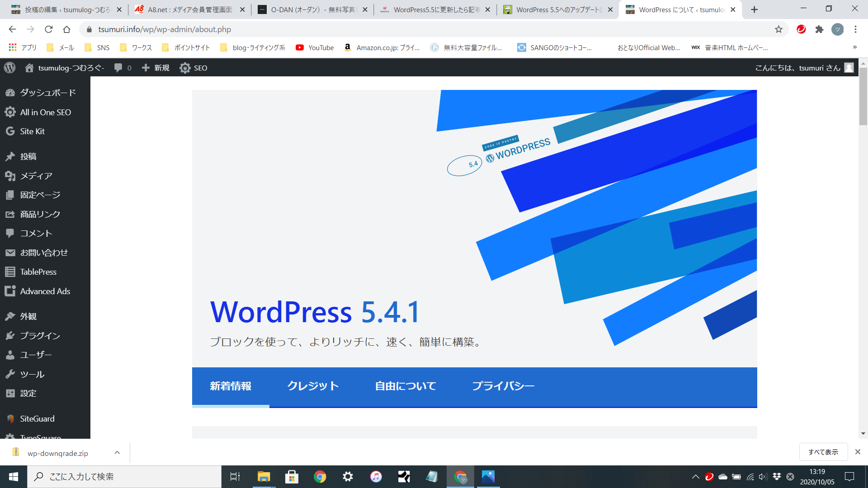Screen dimensions: 868x488
Task: Click the ツール wrench icon
Action: (10, 374)
